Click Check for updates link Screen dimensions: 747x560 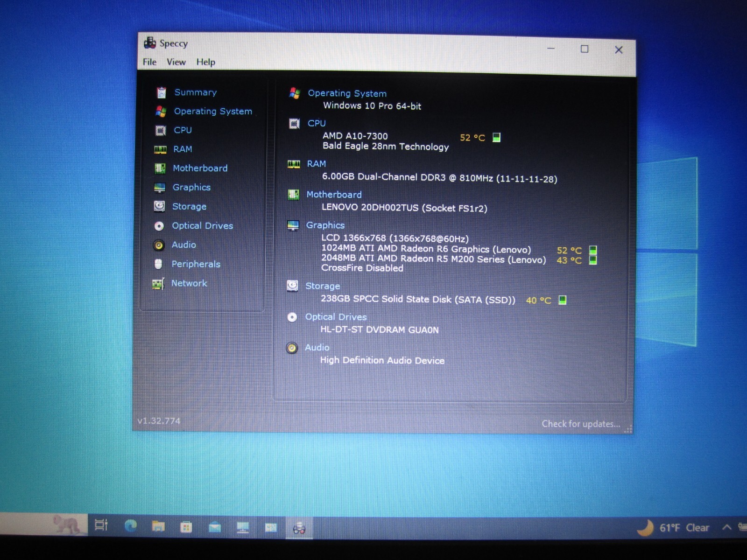(581, 424)
